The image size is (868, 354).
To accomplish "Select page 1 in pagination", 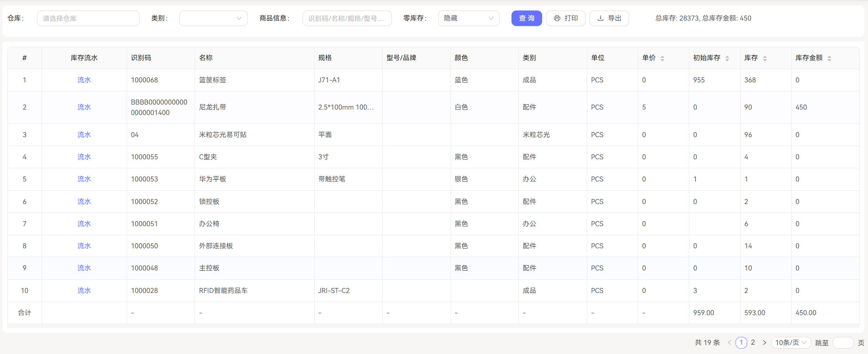I will tap(741, 342).
